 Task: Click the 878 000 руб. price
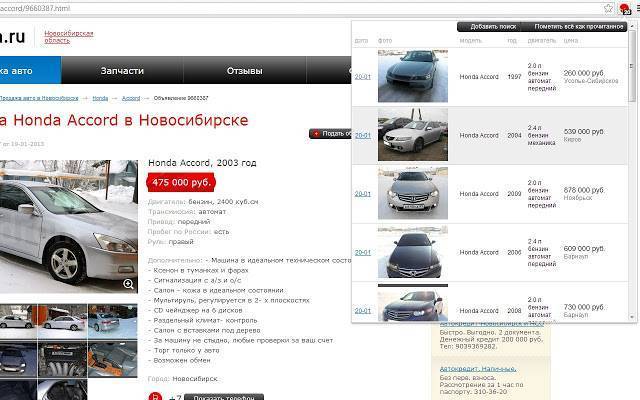coord(584,190)
